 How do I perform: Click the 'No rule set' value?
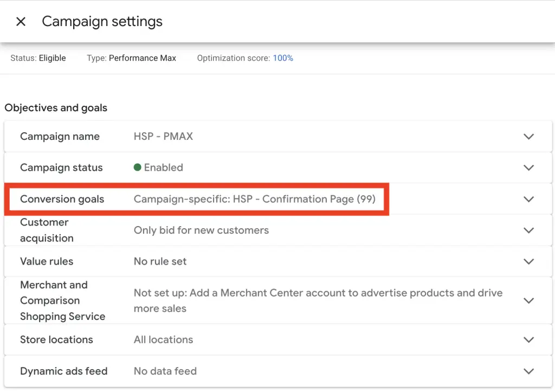point(160,261)
